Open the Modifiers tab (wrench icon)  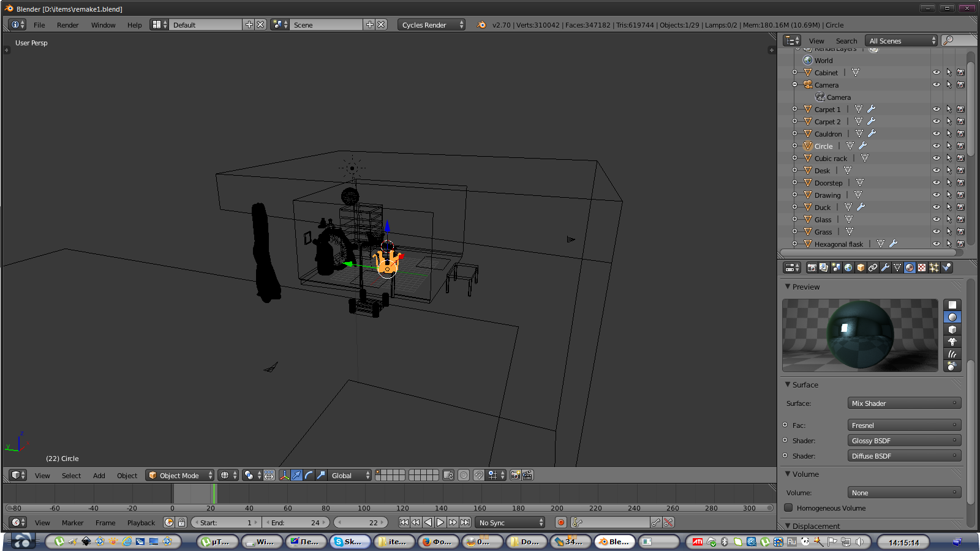pos(885,268)
